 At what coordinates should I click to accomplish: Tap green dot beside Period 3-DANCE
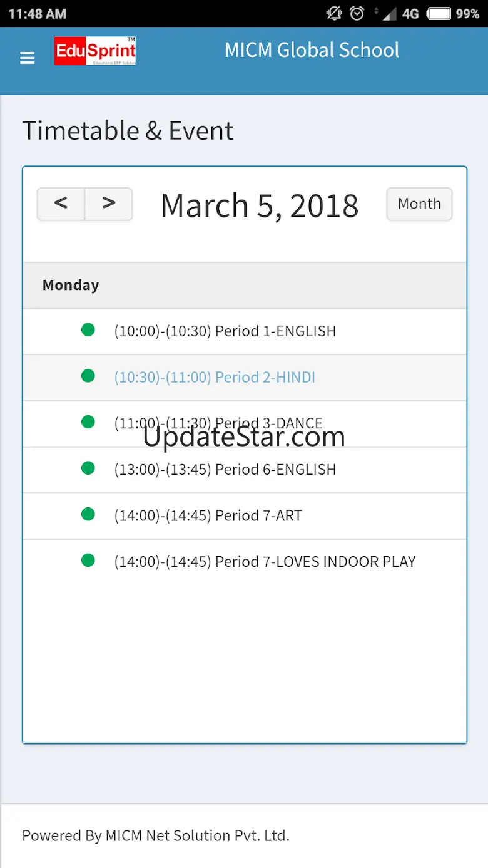tap(88, 422)
